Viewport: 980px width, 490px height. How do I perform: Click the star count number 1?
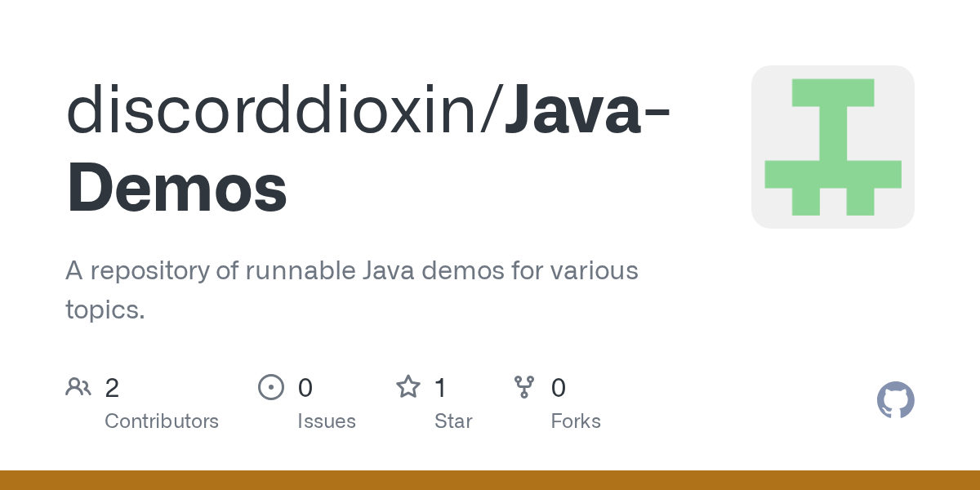click(440, 388)
